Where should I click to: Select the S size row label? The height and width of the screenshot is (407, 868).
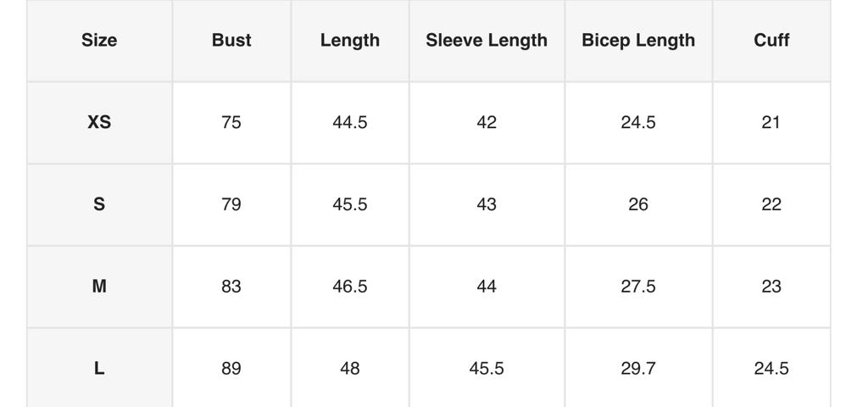point(99,204)
